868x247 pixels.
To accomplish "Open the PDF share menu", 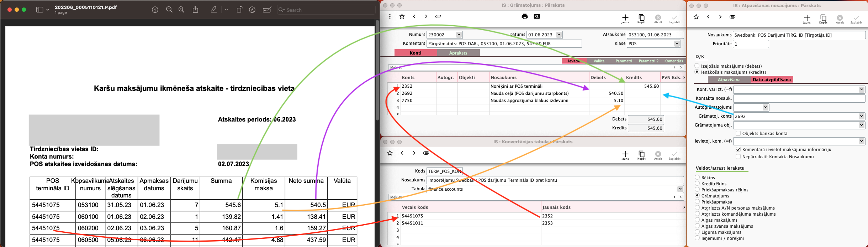I will click(x=196, y=10).
